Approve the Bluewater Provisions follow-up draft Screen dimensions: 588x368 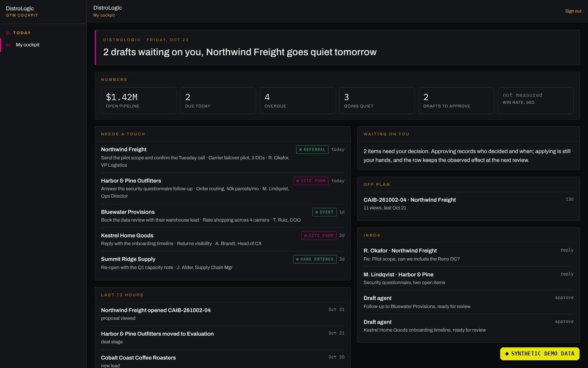564,297
